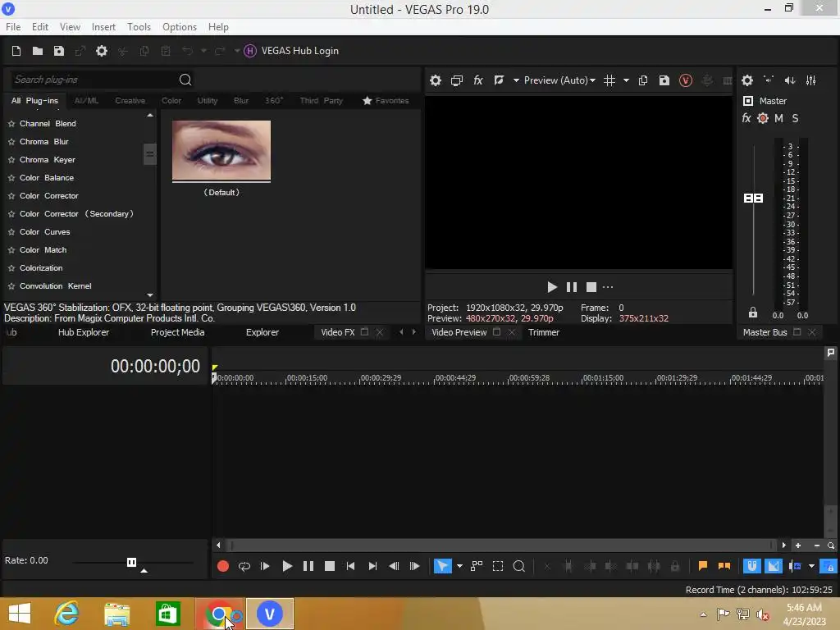Switch to the Trimmer tab
840x630 pixels.
coord(544,332)
